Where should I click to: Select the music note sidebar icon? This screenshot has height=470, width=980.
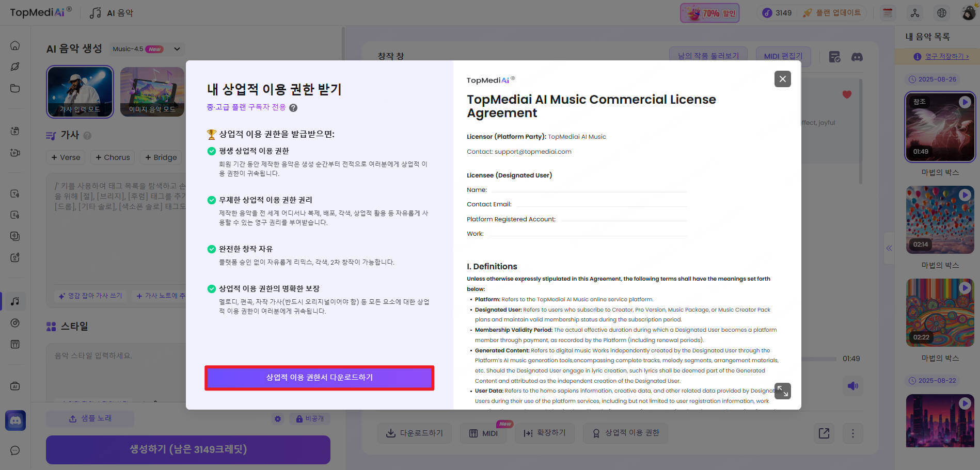(x=15, y=301)
